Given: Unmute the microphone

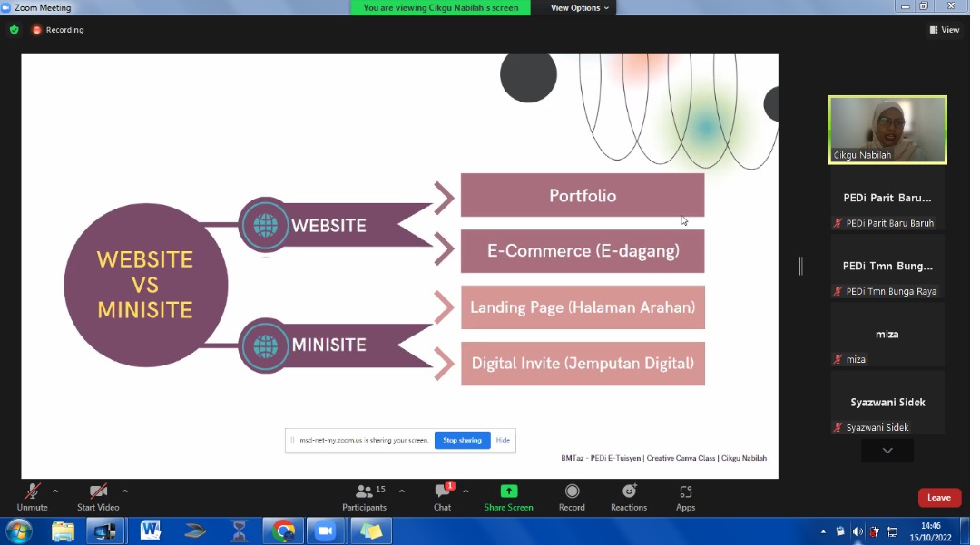Looking at the screenshot, I should click(32, 496).
